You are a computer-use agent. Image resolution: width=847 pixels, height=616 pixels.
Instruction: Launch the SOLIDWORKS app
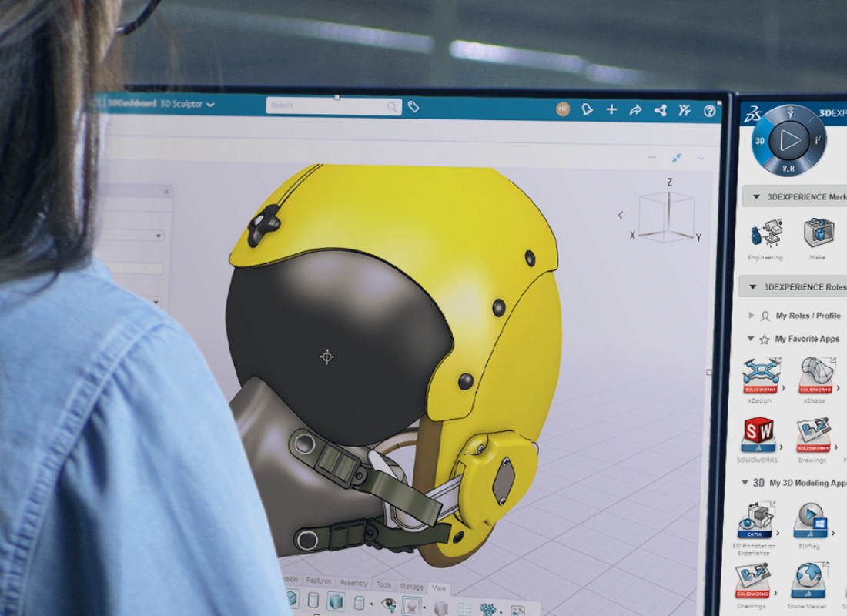pyautogui.click(x=758, y=435)
